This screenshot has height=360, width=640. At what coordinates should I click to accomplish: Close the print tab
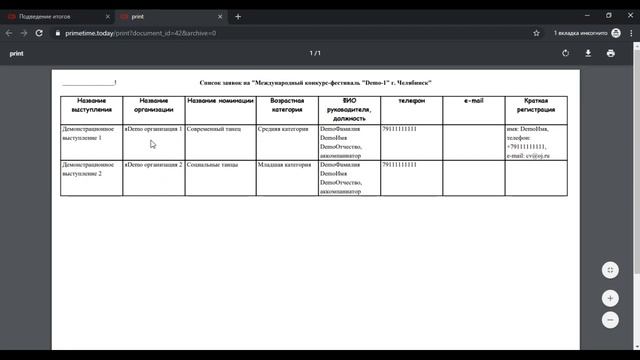(220, 17)
